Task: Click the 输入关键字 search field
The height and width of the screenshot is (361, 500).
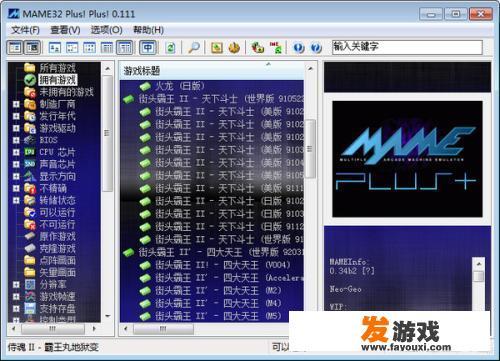Action: 407,47
